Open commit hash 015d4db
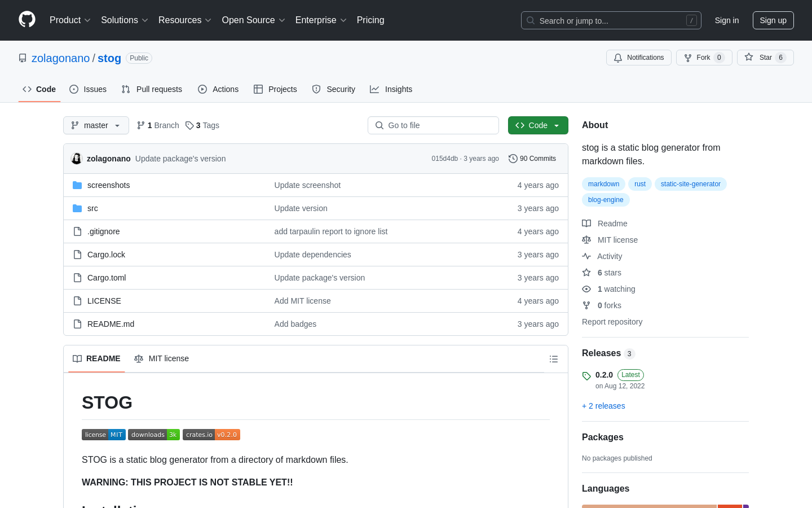This screenshot has height=508, width=812. [444, 159]
